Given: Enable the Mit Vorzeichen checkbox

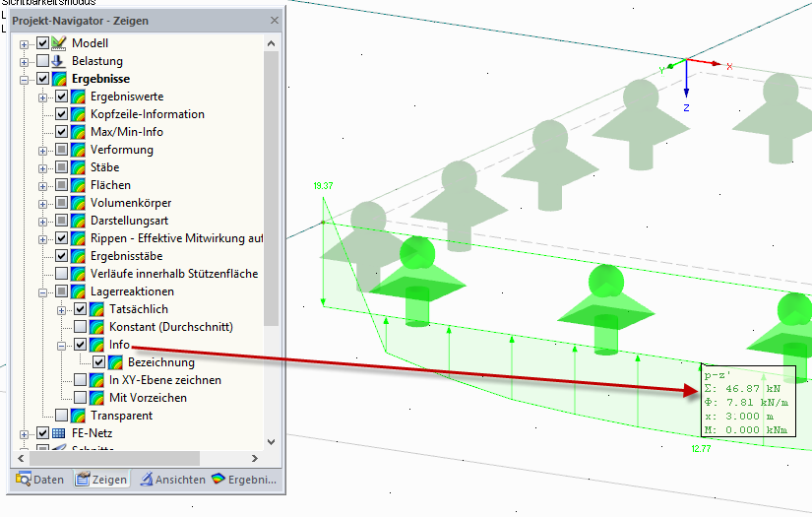Looking at the screenshot, I should 81,397.
